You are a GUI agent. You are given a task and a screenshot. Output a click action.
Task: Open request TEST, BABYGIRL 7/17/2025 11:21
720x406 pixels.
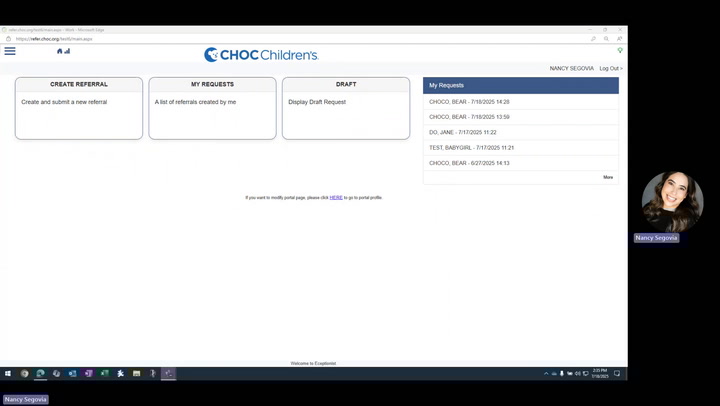pyautogui.click(x=521, y=148)
